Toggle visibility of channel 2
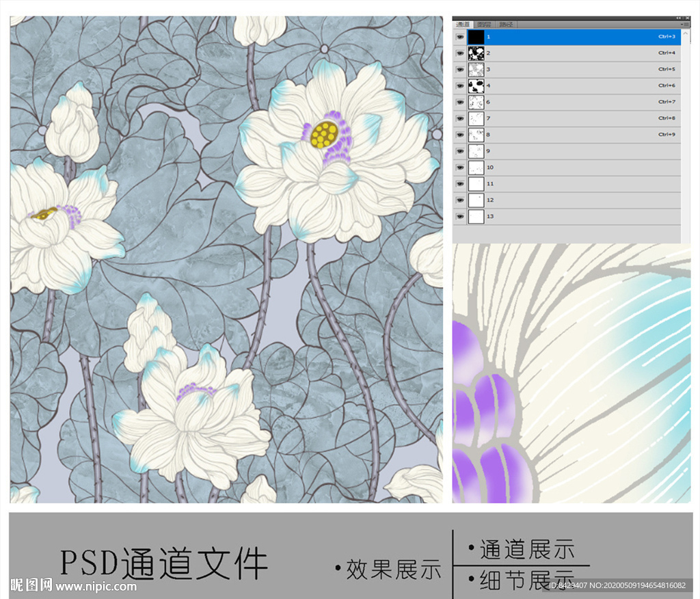Image resolution: width=700 pixels, height=599 pixels. tap(459, 53)
